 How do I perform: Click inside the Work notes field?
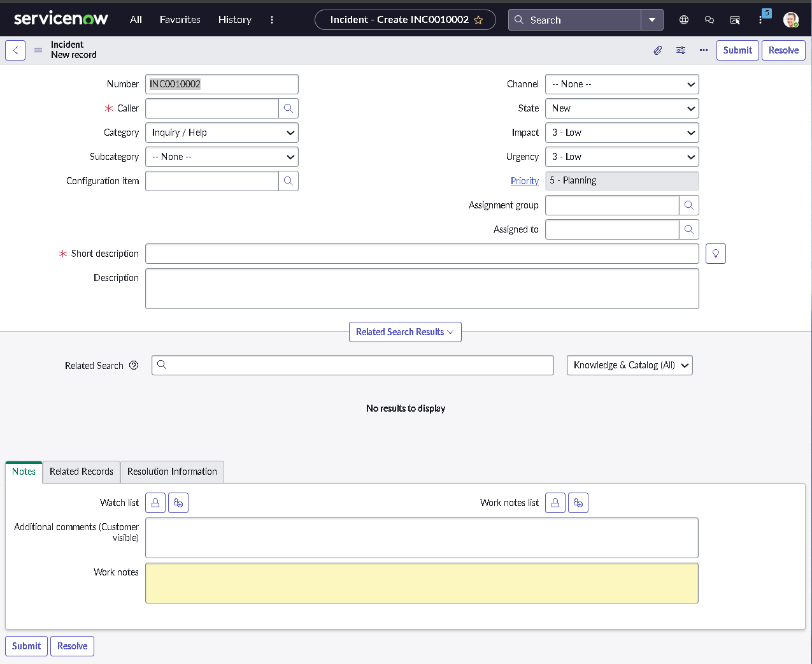coord(422,582)
